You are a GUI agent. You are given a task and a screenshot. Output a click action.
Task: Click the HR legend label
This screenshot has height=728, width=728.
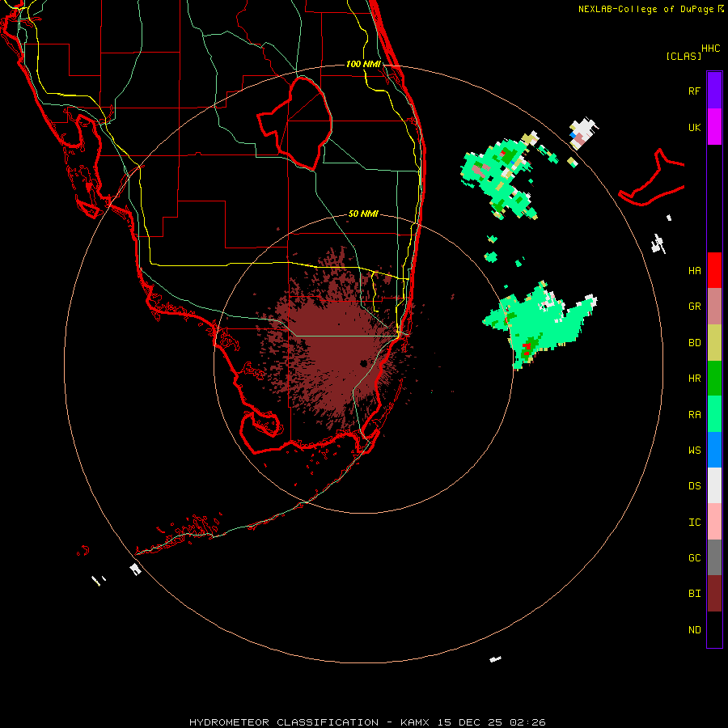(694, 379)
